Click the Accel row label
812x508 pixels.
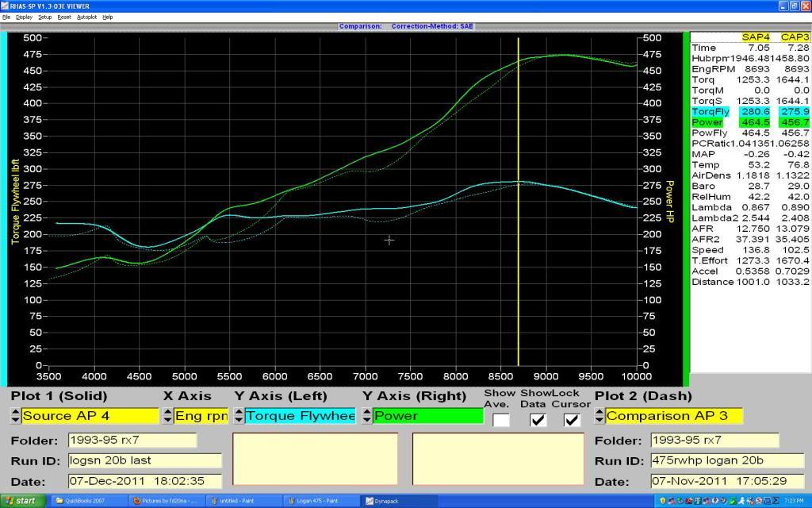pos(705,271)
